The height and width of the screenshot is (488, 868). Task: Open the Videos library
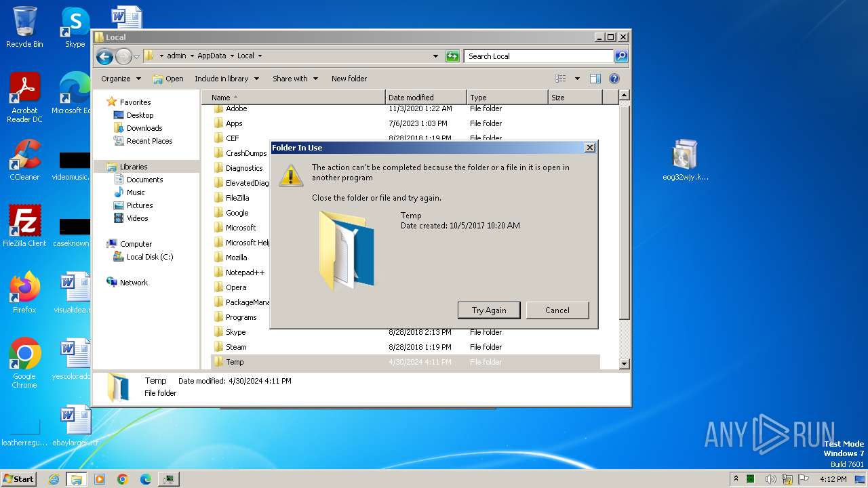tap(137, 218)
